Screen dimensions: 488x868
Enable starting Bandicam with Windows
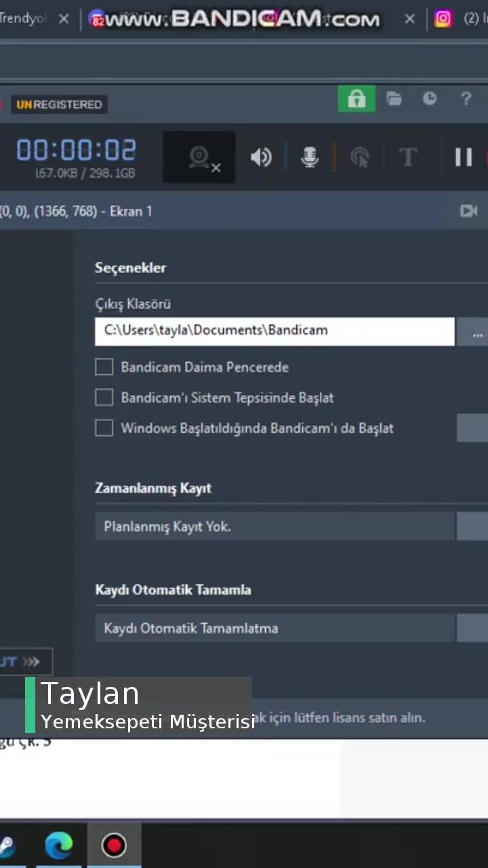click(x=104, y=428)
